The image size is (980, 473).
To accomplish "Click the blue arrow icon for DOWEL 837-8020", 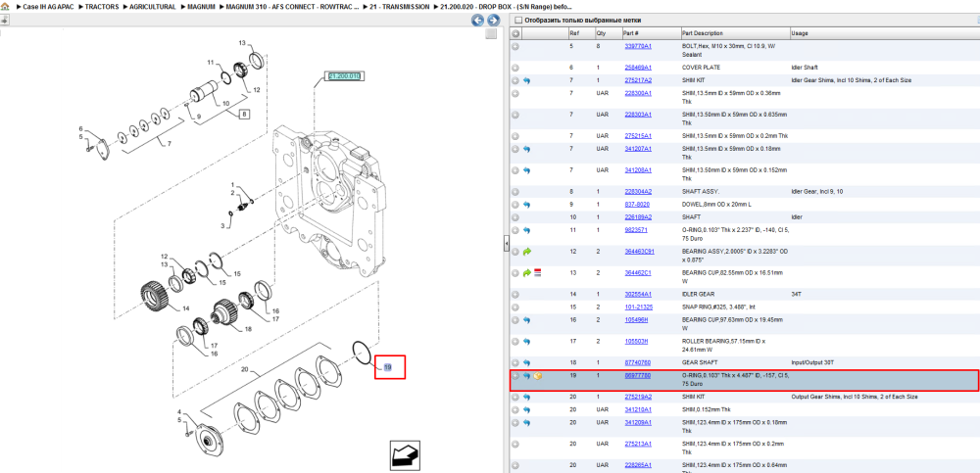I will 526,205.
